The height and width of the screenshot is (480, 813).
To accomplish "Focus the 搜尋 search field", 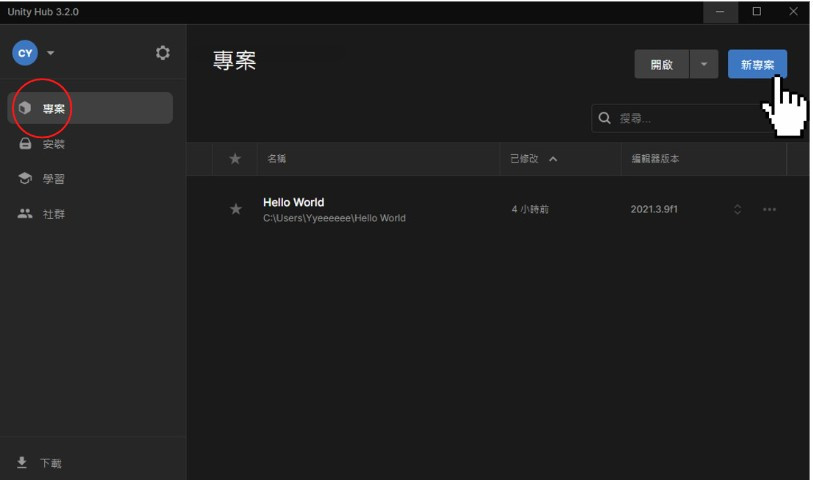I will (689, 118).
